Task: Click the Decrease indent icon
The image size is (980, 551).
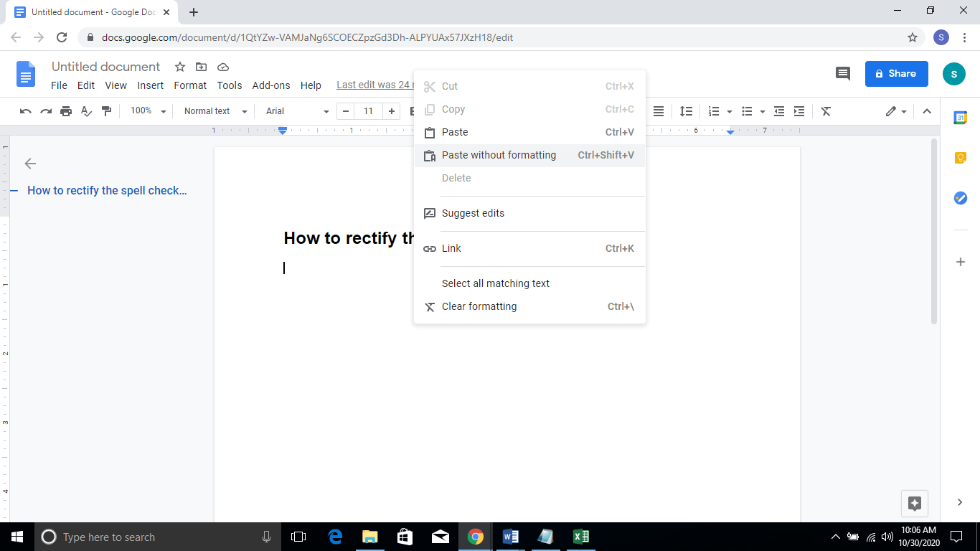Action: click(x=779, y=111)
